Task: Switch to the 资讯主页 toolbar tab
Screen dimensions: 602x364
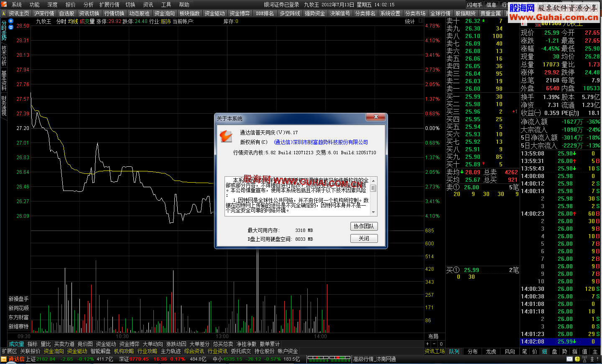Action: point(19,13)
